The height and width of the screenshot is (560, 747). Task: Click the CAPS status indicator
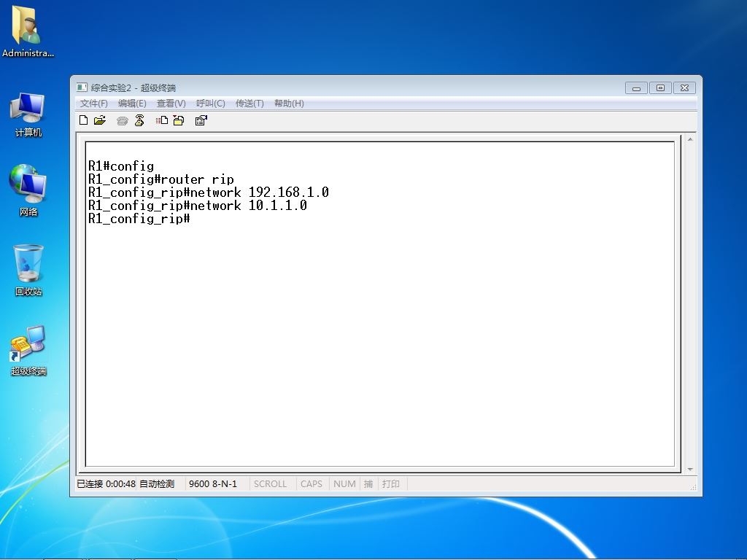point(311,484)
